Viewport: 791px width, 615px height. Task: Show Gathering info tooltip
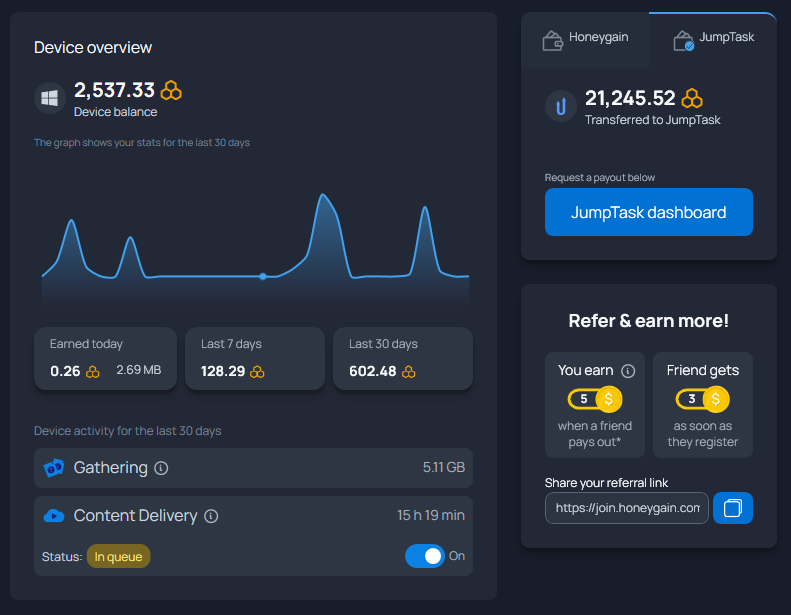(161, 468)
